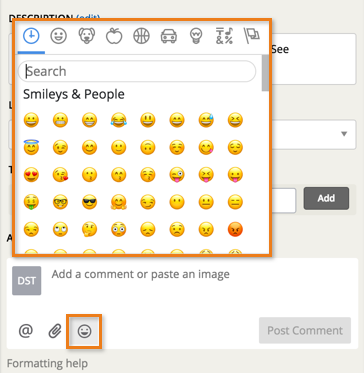Expand the dropdown arrow behind picker
This screenshot has height=373, width=364.
(344, 134)
